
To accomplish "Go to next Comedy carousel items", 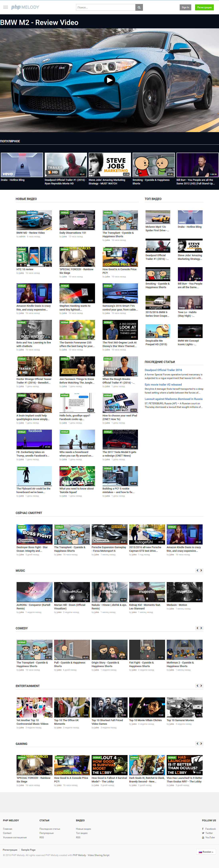I will point(201,628).
